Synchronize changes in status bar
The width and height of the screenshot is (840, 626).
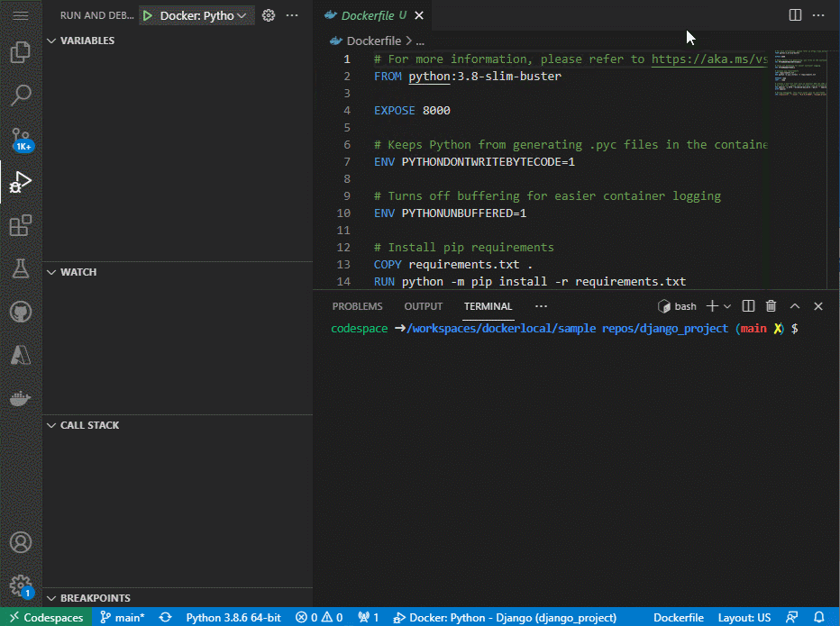click(166, 617)
